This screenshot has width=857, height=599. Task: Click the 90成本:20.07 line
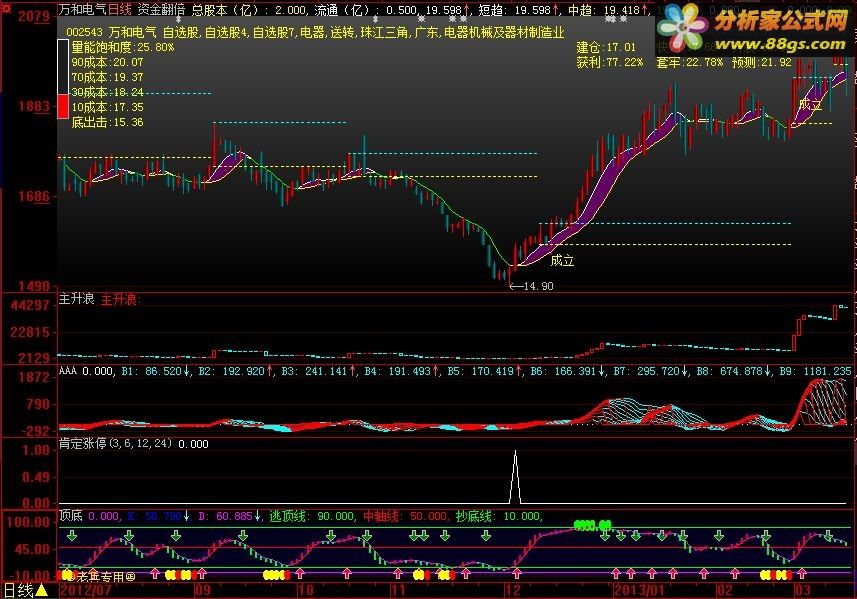pyautogui.click(x=108, y=62)
